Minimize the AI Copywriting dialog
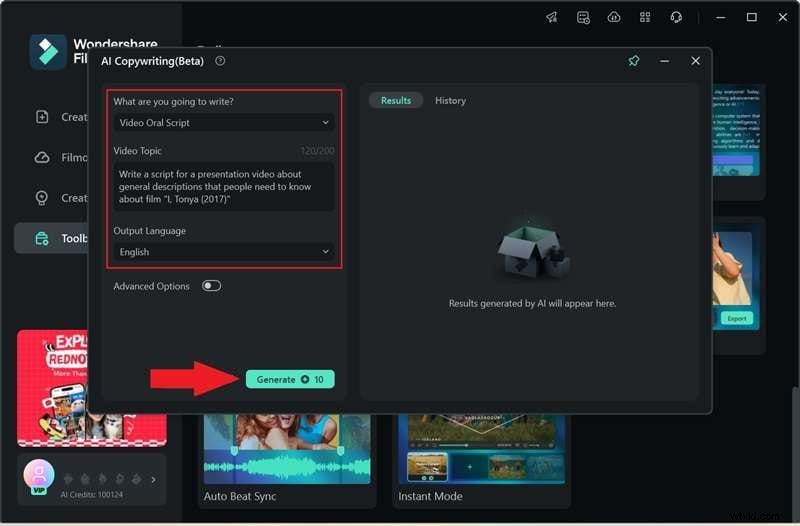The width and height of the screenshot is (800, 526). click(x=664, y=61)
